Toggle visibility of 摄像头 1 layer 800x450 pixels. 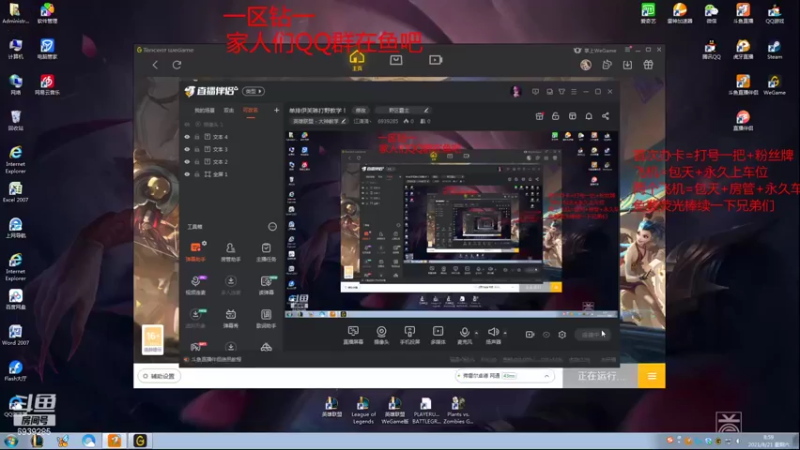(x=187, y=124)
